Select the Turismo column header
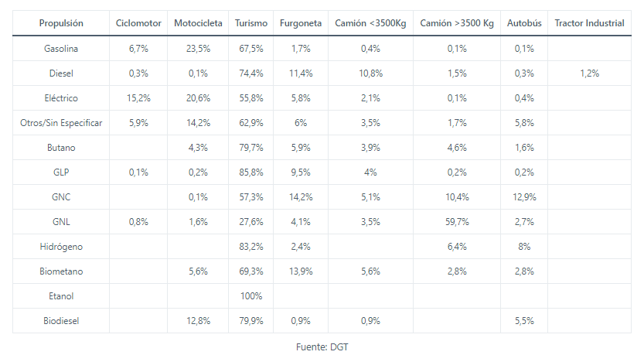The image size is (644, 355). click(x=251, y=23)
